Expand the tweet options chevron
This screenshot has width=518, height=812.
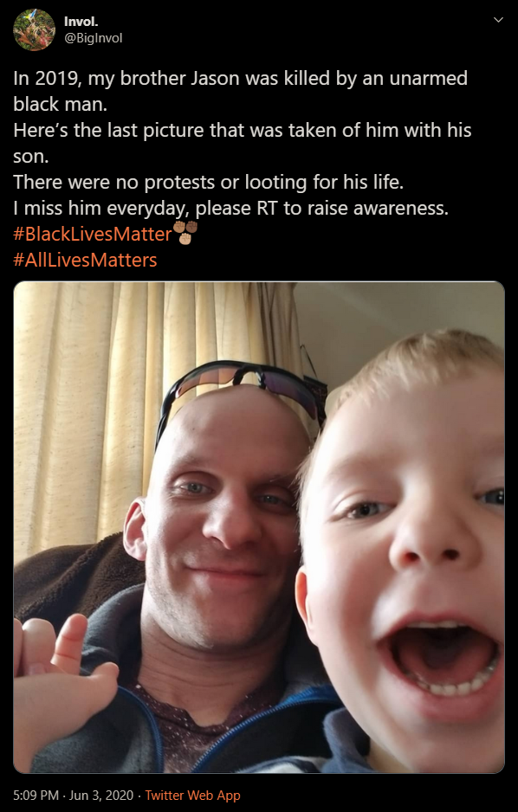click(498, 20)
